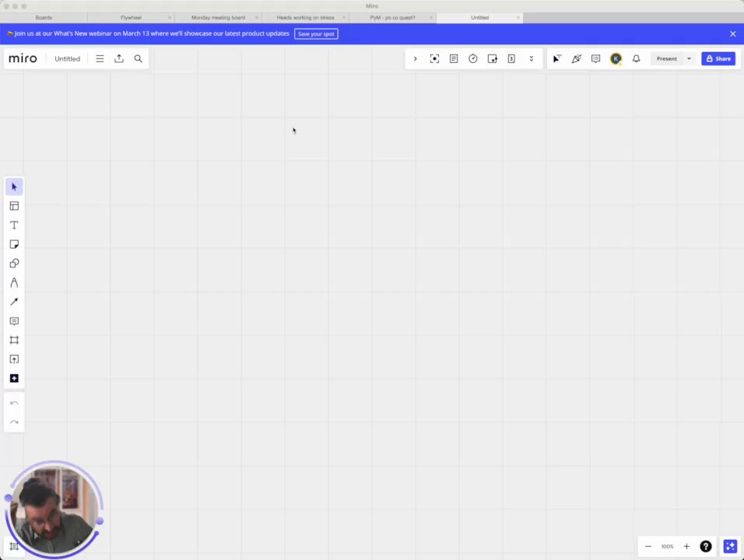Viewport: 744px width, 560px height.
Task: Select the Sticky note tool
Action: 14,244
